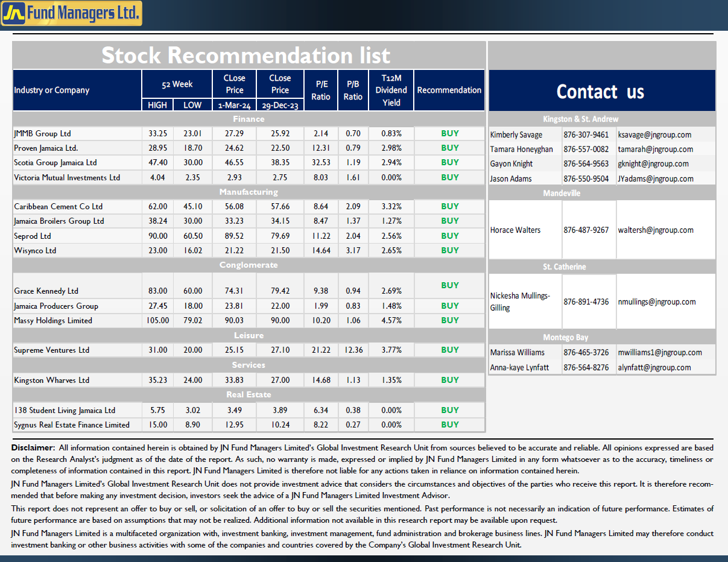Screen dimensions: 728x562
Task: Click the 1-Mar-24 close price header
Action: click(235, 106)
